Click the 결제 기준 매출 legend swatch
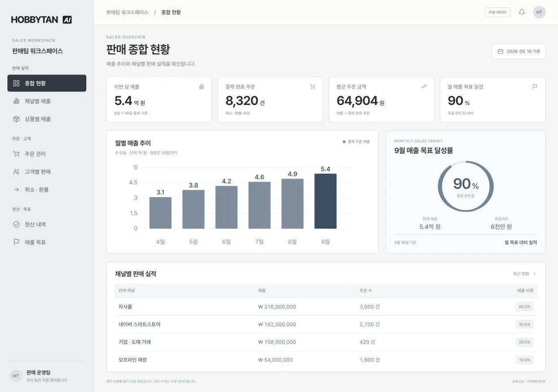This screenshot has width=558, height=392. (344, 142)
